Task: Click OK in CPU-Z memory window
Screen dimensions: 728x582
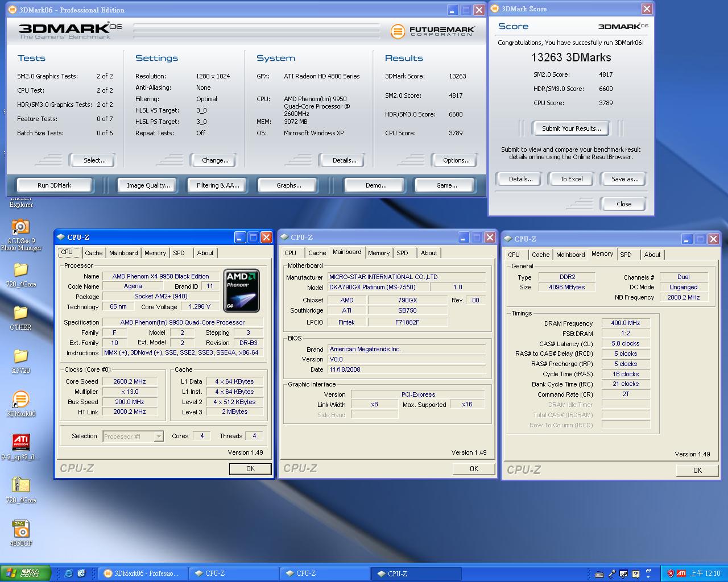Action: [697, 471]
